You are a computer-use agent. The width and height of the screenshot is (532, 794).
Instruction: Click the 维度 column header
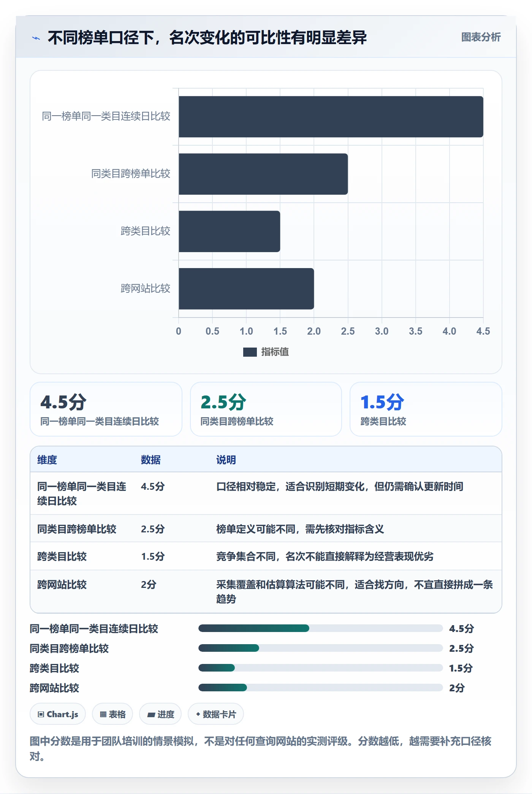[47, 460]
